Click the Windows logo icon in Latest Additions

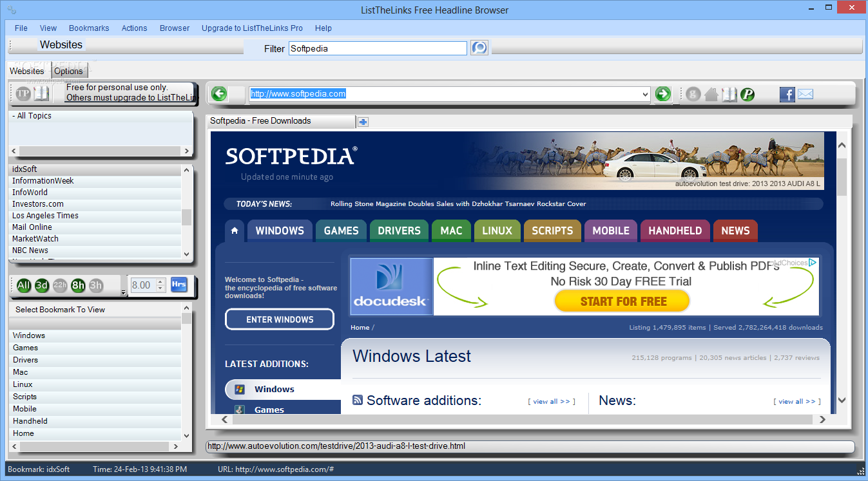pyautogui.click(x=239, y=389)
